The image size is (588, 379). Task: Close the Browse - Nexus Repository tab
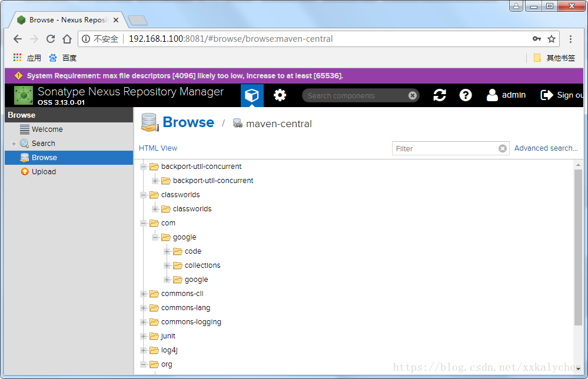[x=116, y=20]
